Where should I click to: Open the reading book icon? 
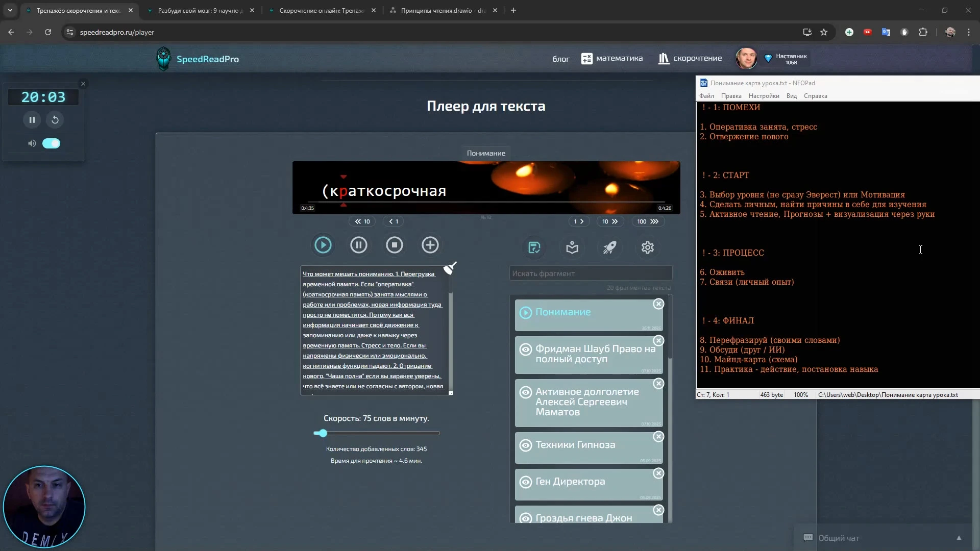click(x=572, y=247)
